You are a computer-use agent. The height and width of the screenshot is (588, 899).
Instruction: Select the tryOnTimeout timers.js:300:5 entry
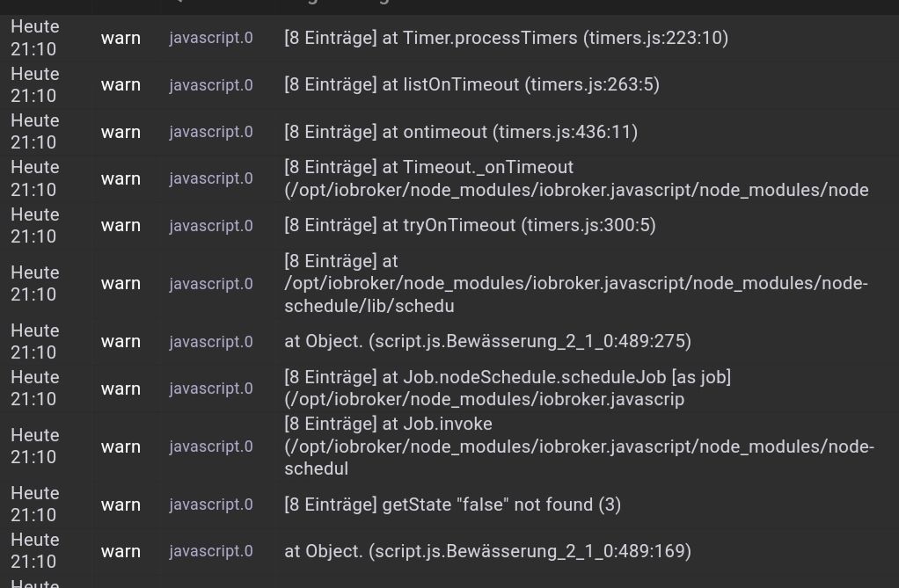[470, 225]
